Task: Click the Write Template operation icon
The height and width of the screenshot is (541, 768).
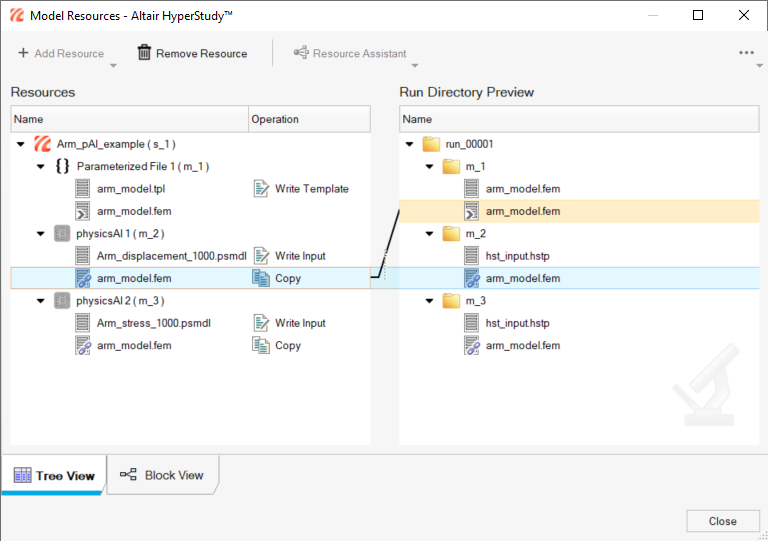Action: pyautogui.click(x=262, y=189)
